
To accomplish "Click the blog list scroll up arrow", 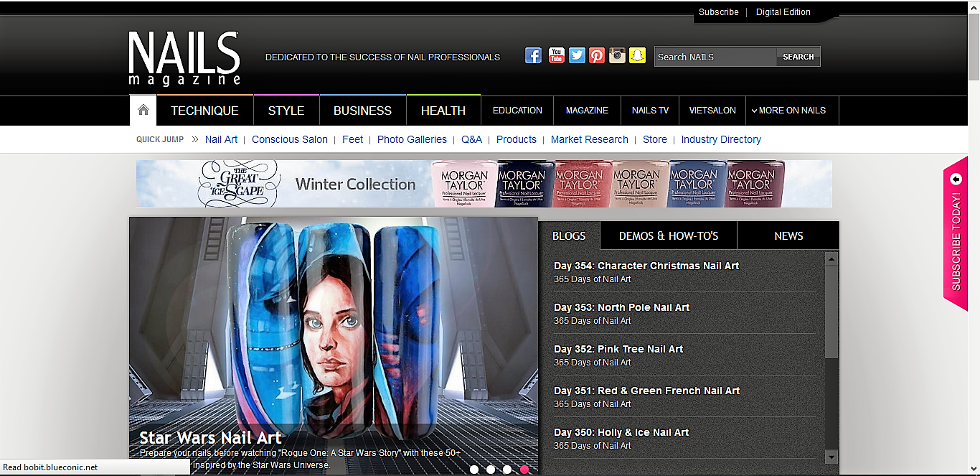I will tap(831, 258).
